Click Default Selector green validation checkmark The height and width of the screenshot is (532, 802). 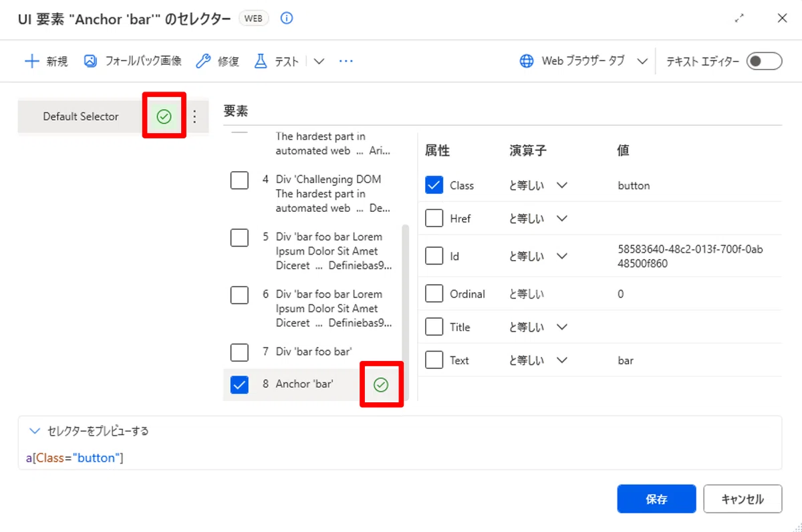(164, 117)
